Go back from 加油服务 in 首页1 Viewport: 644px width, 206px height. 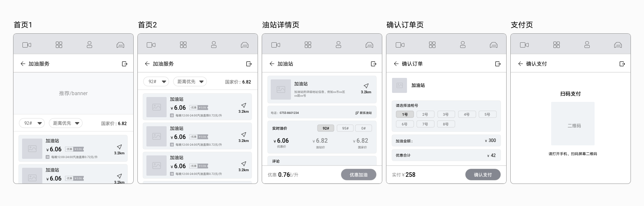click(x=23, y=64)
